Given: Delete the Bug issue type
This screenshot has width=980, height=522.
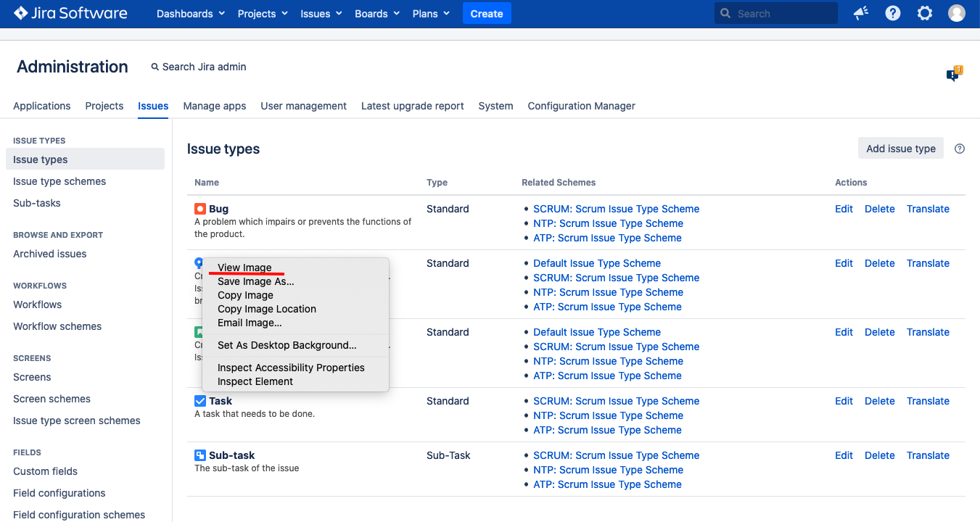Looking at the screenshot, I should click(880, 209).
